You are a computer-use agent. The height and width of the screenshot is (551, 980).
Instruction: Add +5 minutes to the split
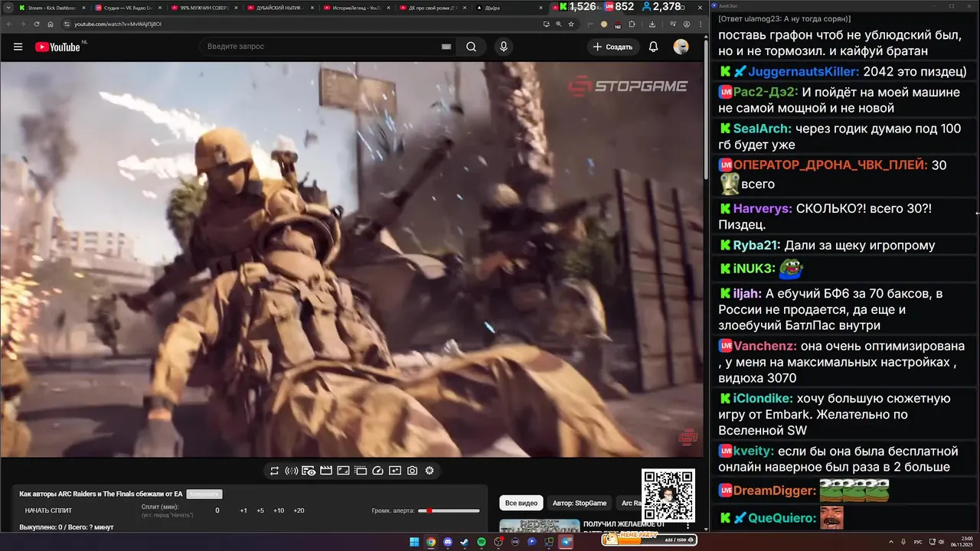point(260,510)
